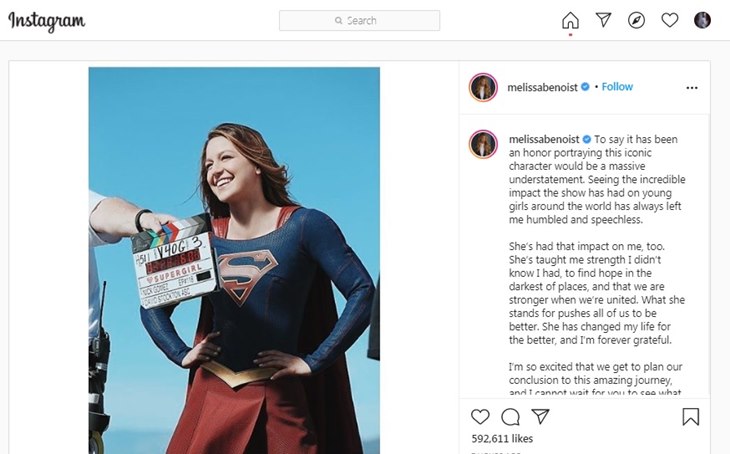
Task: Click the Supergirl post photo
Action: click(x=234, y=260)
